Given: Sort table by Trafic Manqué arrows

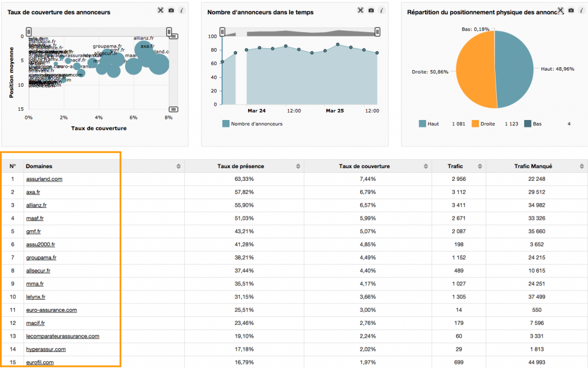Looking at the screenshot, I should (x=582, y=166).
